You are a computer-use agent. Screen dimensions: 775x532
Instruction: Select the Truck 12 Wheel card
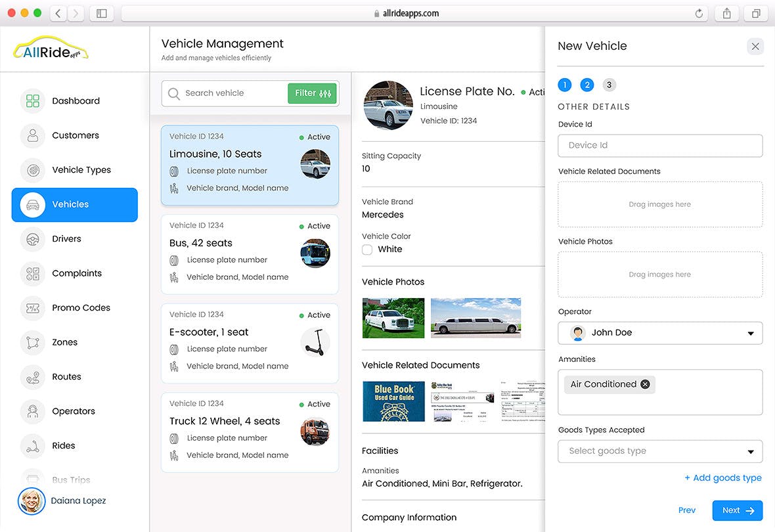pos(250,432)
